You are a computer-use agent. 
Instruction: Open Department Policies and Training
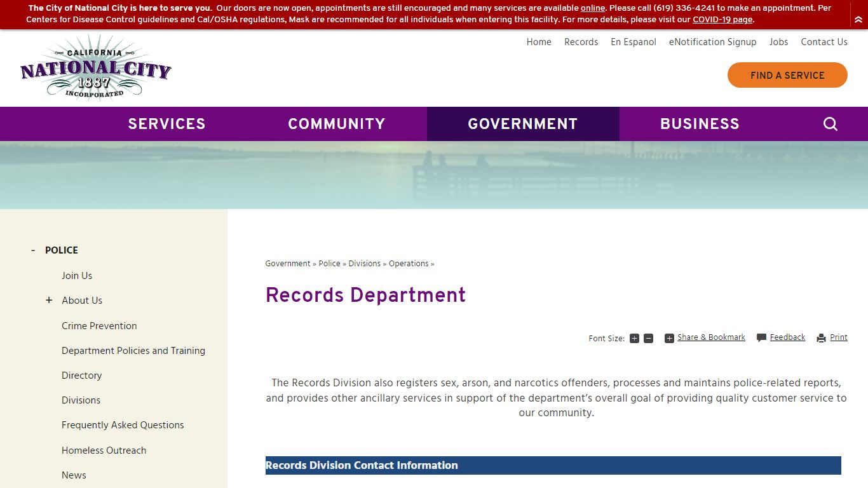133,351
